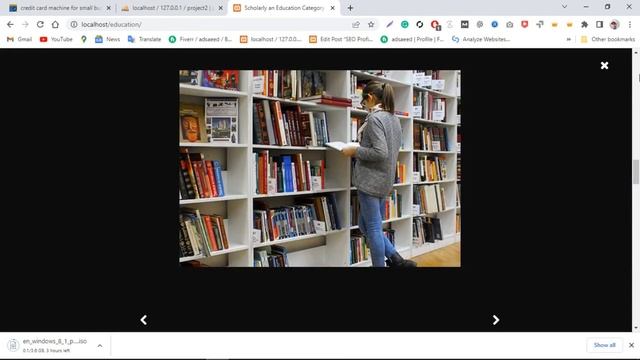640x360 pixels.
Task: Go forward in browser history
Action: coord(25,24)
